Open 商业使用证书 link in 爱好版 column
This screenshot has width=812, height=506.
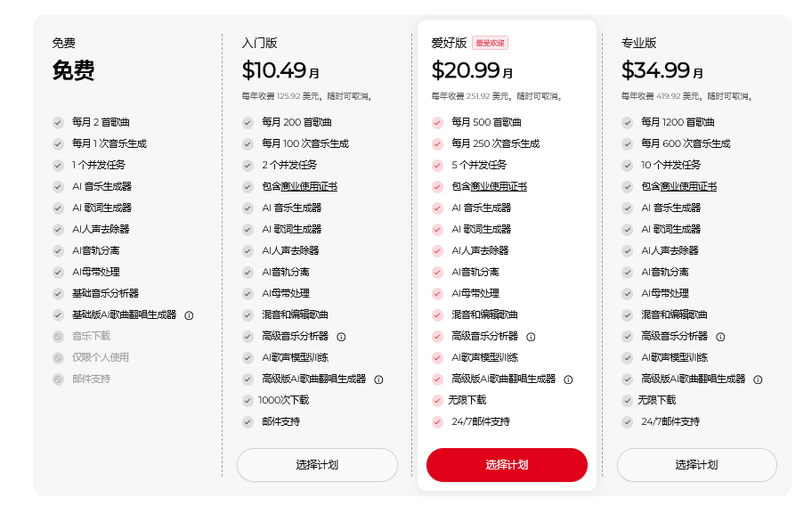[x=502, y=187]
